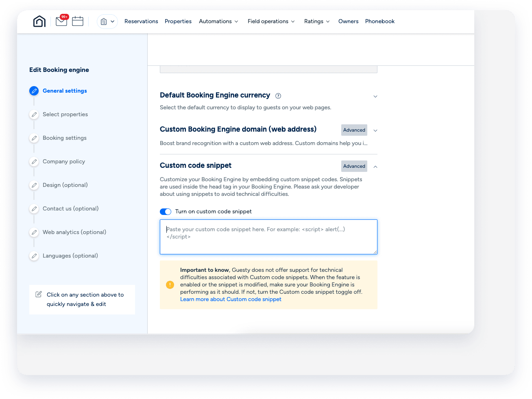The width and height of the screenshot is (532, 399).
Task: Navigate to Languages (optional) section
Action: pos(70,256)
